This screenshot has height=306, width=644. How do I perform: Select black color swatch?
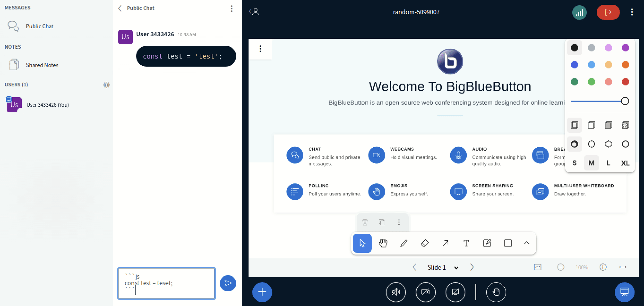[574, 48]
